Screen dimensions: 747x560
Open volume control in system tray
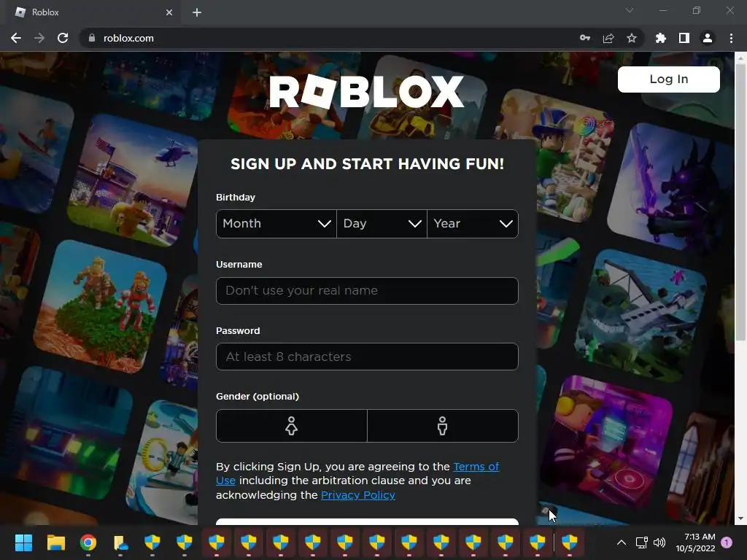[659, 542]
